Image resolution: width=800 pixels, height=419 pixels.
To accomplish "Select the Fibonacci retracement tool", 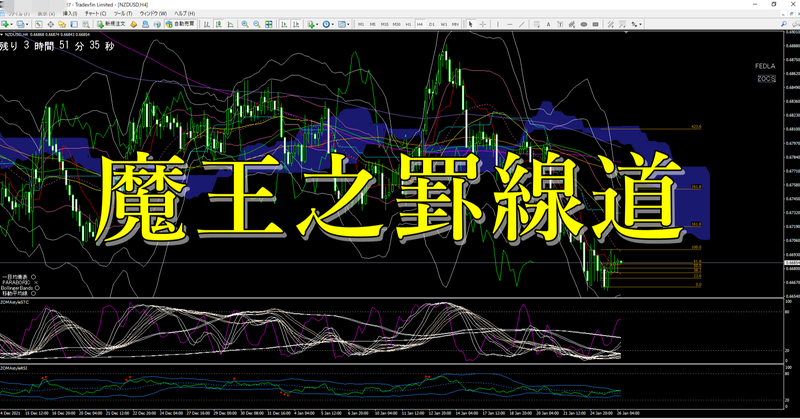I will point(536,24).
